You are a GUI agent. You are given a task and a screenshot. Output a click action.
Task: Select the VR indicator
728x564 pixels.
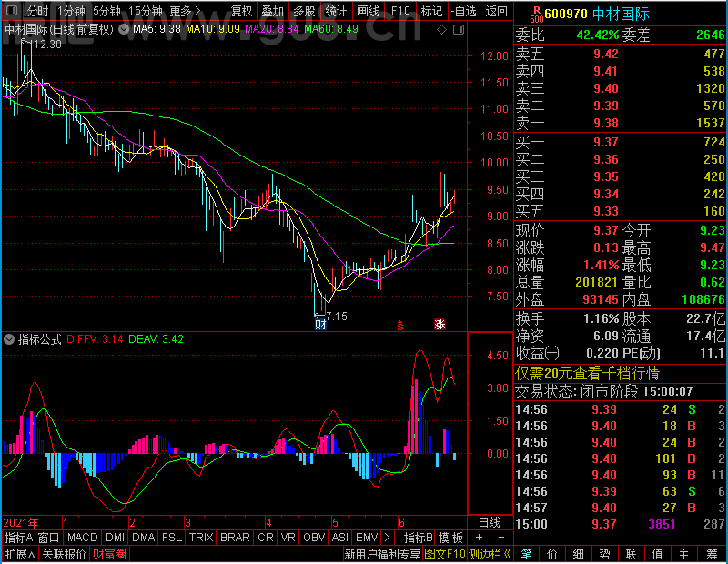coord(288,538)
